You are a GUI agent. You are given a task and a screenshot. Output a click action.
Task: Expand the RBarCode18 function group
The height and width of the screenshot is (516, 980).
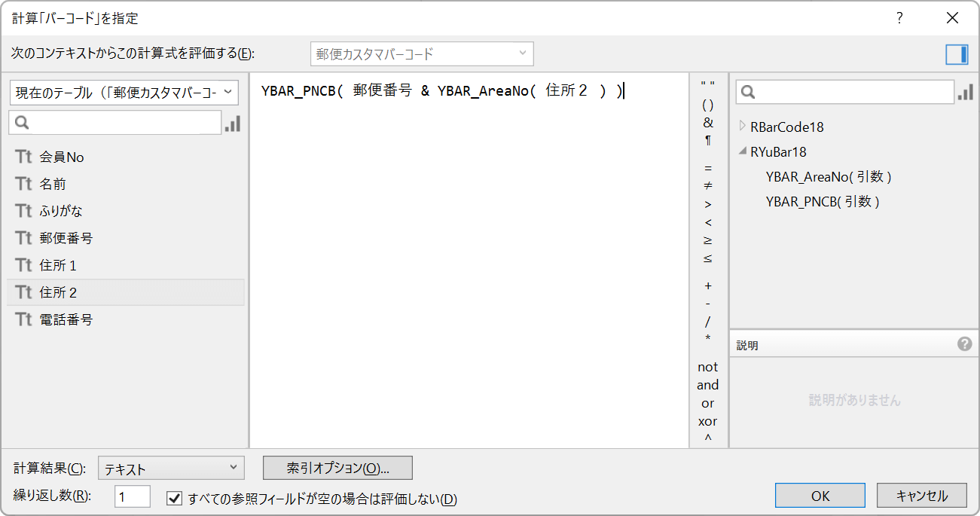[x=742, y=127]
